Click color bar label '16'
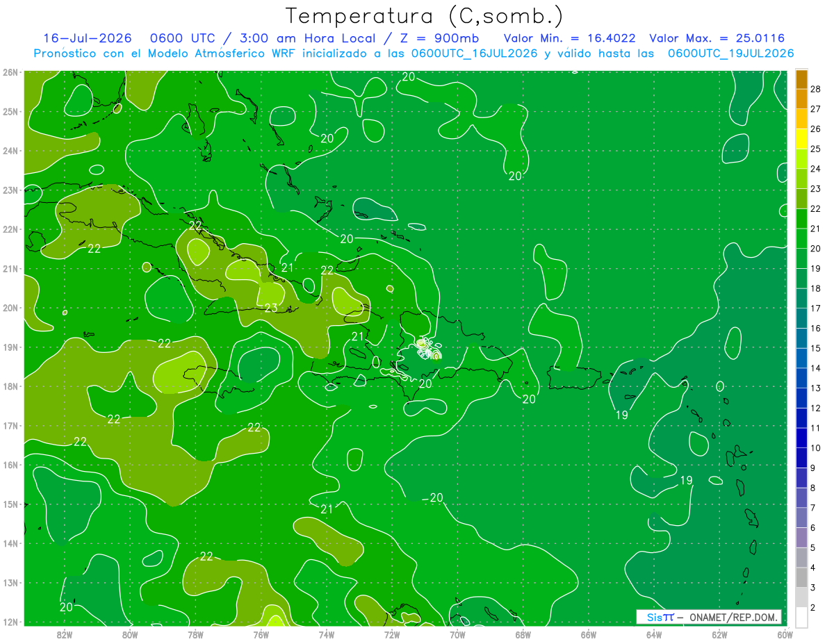Image resolution: width=834 pixels, height=644 pixels. [x=815, y=329]
